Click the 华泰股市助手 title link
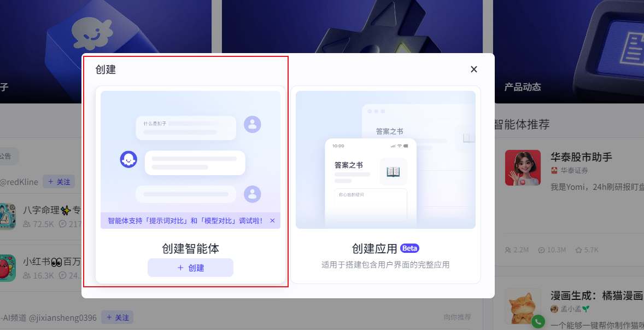The width and height of the screenshot is (644, 330). click(581, 157)
